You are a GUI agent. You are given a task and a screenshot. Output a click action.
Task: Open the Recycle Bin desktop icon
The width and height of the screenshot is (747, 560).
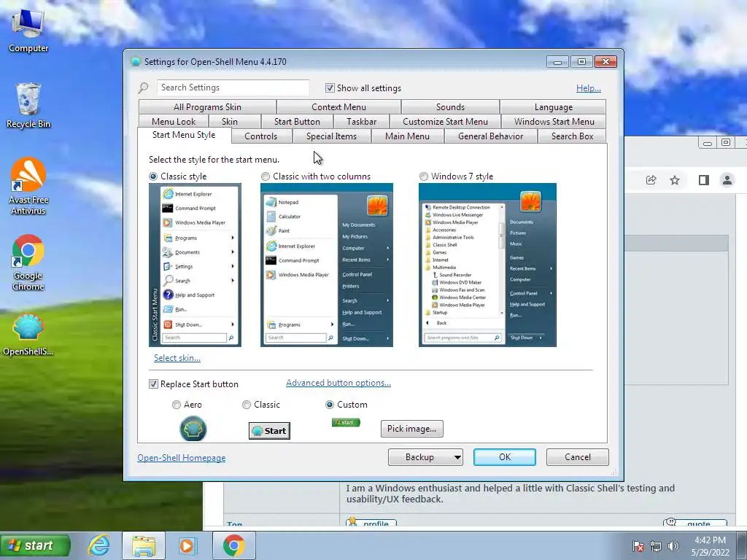(28, 105)
